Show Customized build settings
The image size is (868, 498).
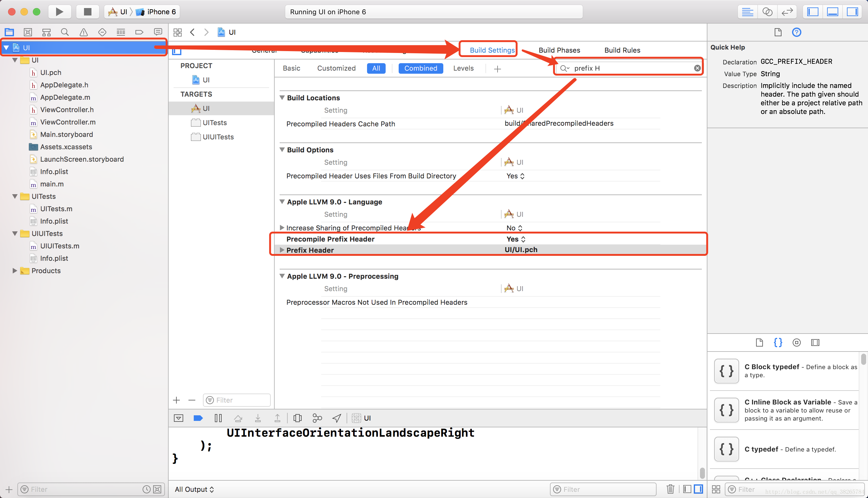tap(336, 68)
